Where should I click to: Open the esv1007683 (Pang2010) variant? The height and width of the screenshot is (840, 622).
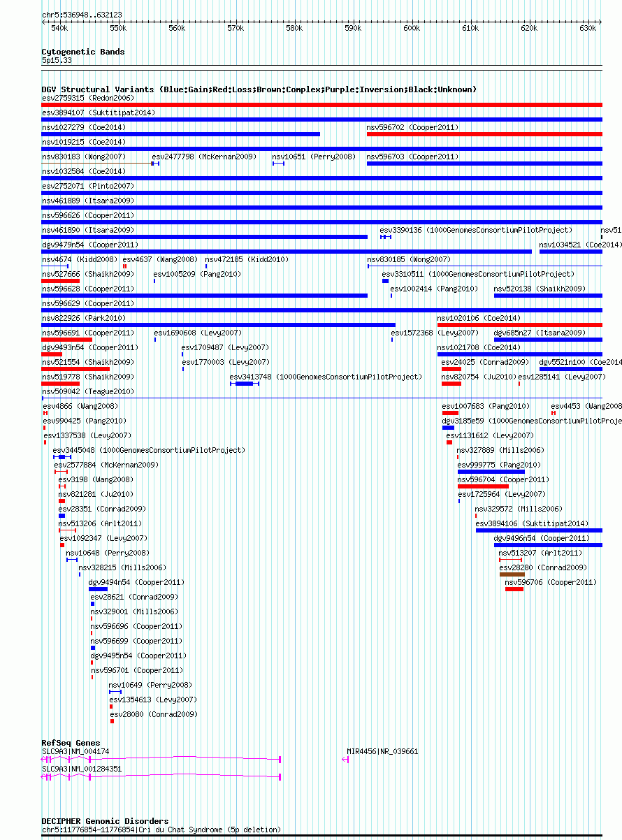click(x=486, y=406)
